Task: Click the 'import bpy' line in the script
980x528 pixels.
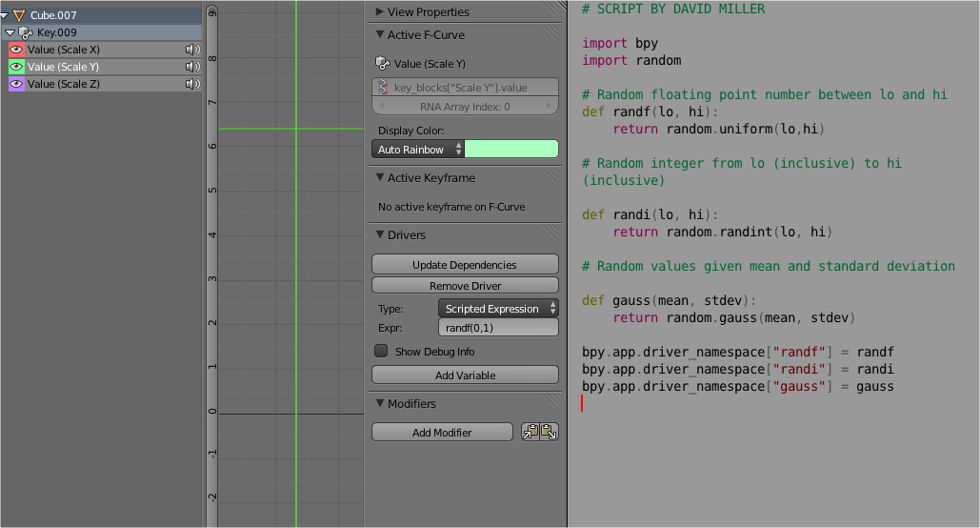Action: [x=620, y=43]
